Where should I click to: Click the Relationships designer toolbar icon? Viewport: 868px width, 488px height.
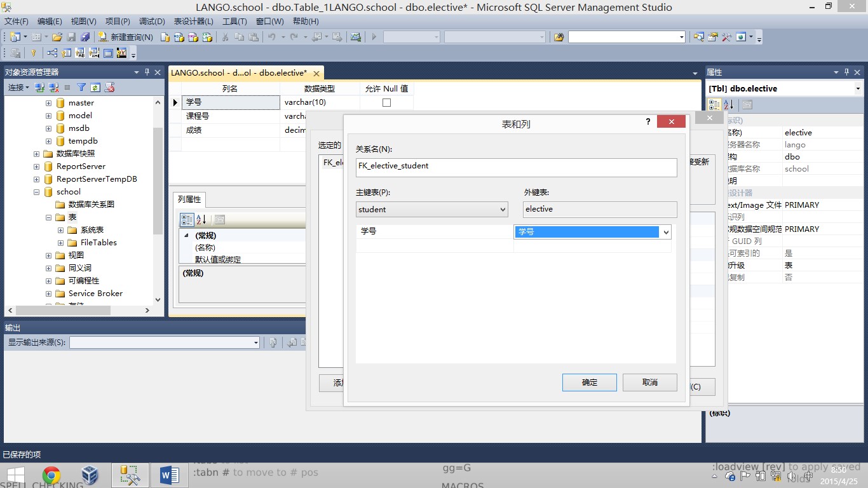[52, 53]
